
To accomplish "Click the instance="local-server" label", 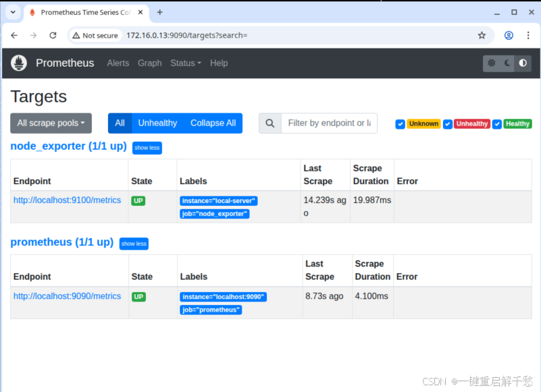I will point(219,201).
